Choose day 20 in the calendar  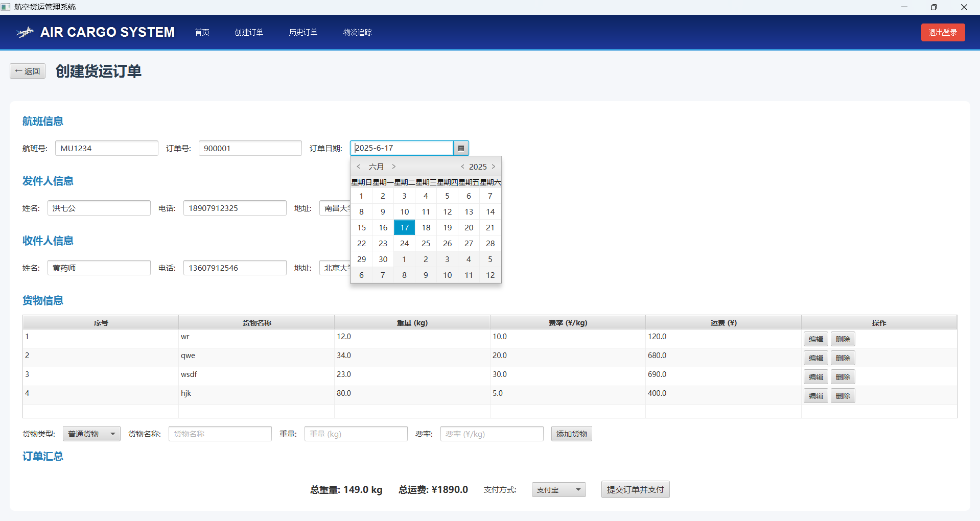pos(469,227)
